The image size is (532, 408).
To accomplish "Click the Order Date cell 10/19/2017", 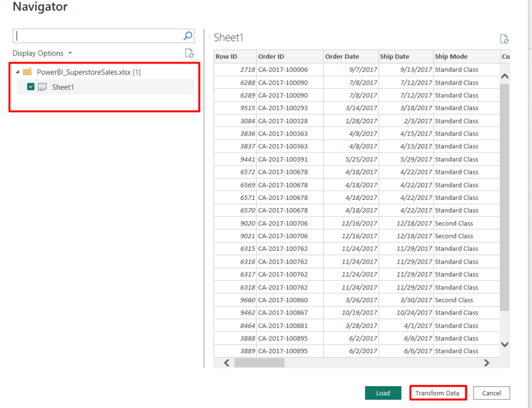I will coord(351,313).
